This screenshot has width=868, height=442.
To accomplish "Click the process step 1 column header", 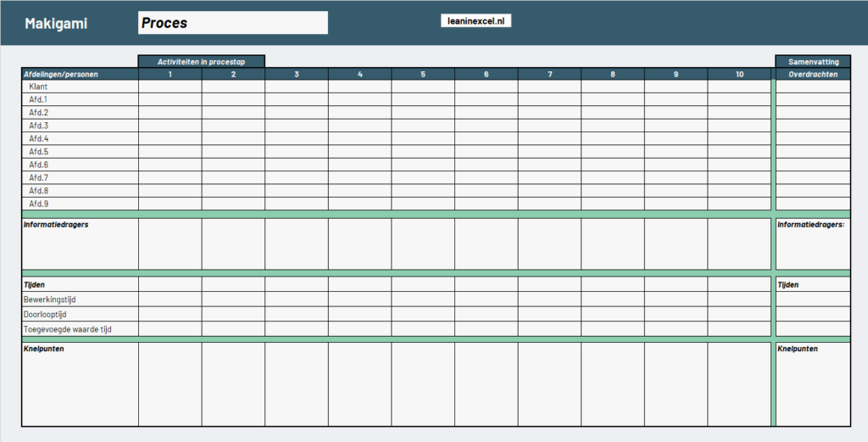I will [x=170, y=74].
